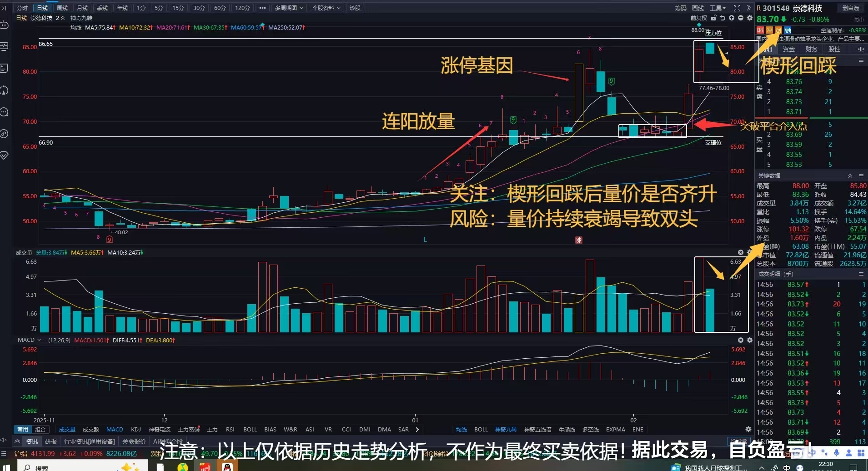
Task: Click the 删自选 button
Action: click(851, 8)
